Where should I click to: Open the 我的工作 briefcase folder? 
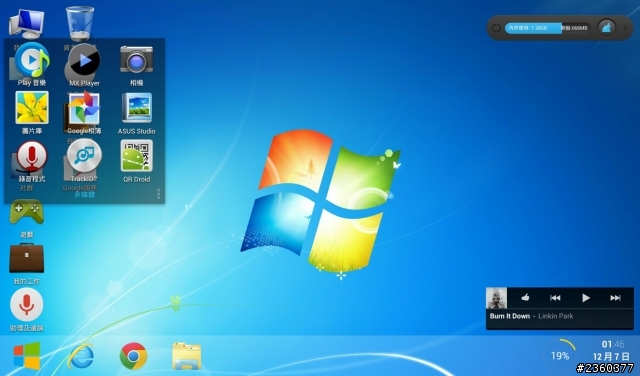click(x=27, y=258)
